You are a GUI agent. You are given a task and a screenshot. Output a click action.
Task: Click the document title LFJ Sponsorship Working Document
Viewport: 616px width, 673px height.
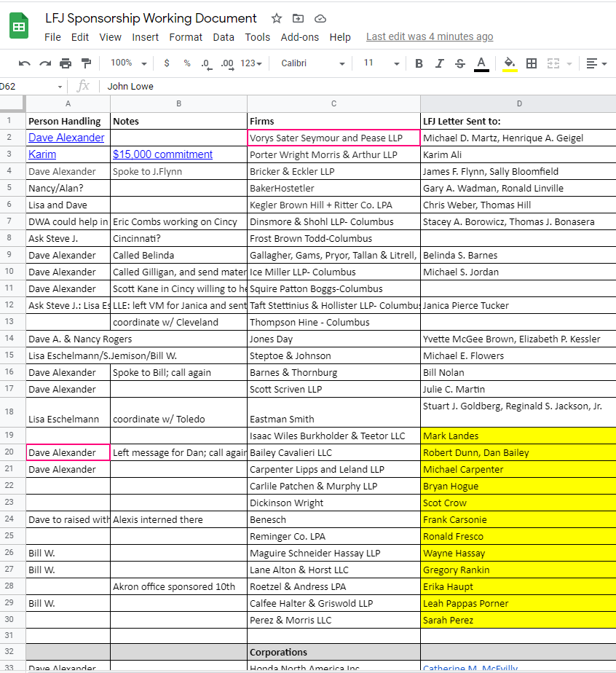click(151, 18)
